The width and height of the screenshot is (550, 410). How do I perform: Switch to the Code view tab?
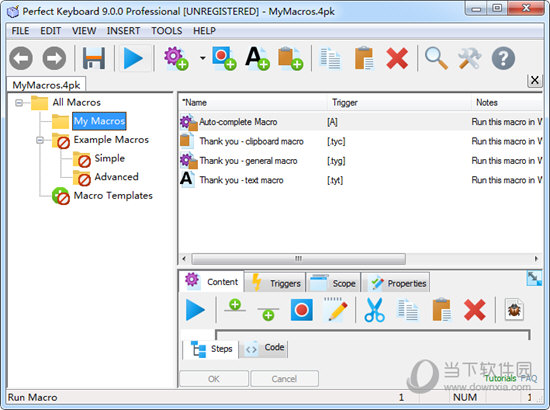pos(264,348)
